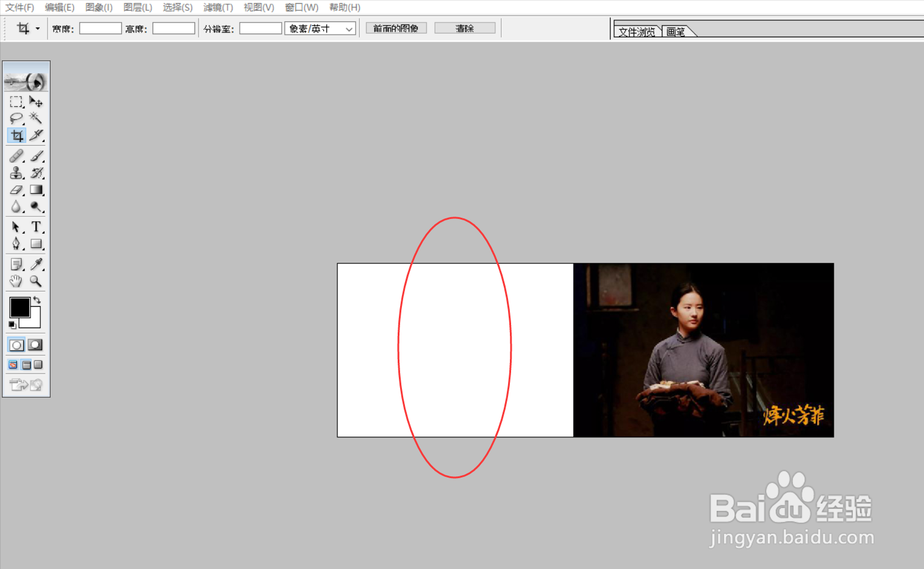Select the Healing Brush tool

(16, 156)
